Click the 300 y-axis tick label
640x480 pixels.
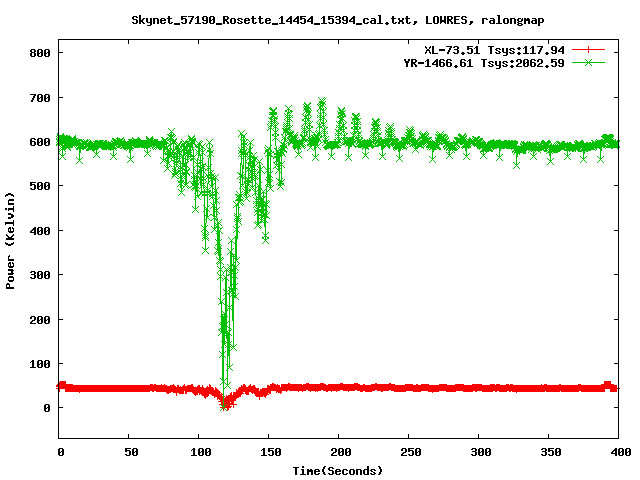40,275
